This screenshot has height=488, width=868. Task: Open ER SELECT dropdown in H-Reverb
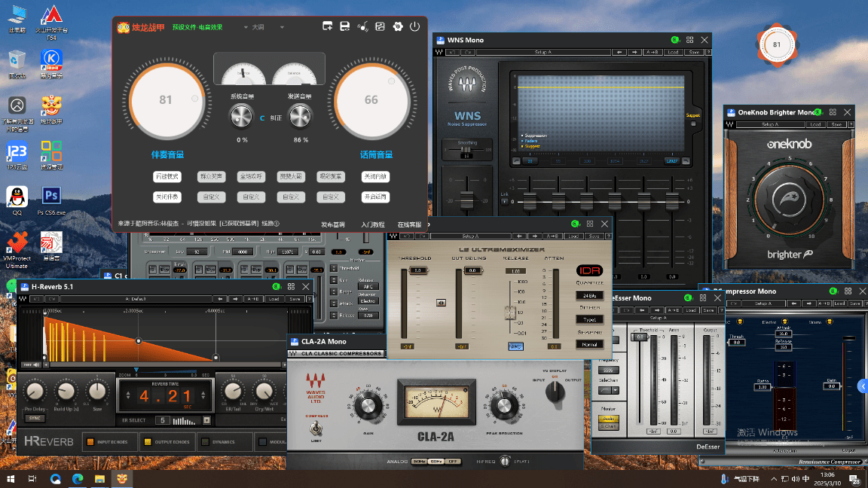click(x=206, y=420)
